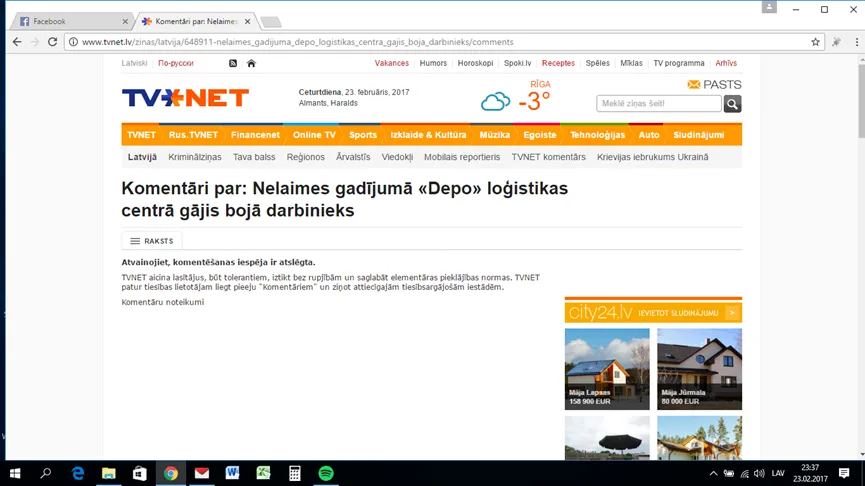This screenshot has width=865, height=486.
Task: Open the RSS feed icon
Action: click(x=233, y=63)
